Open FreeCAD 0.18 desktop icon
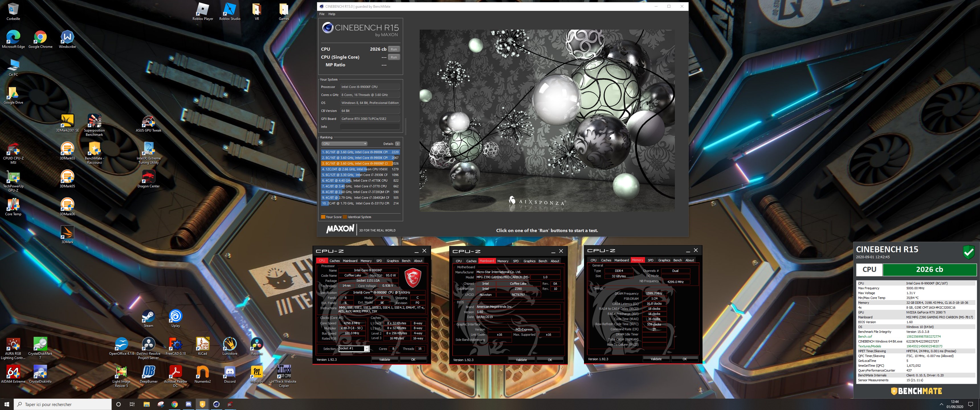This screenshot has width=980, height=410. pyautogui.click(x=175, y=347)
